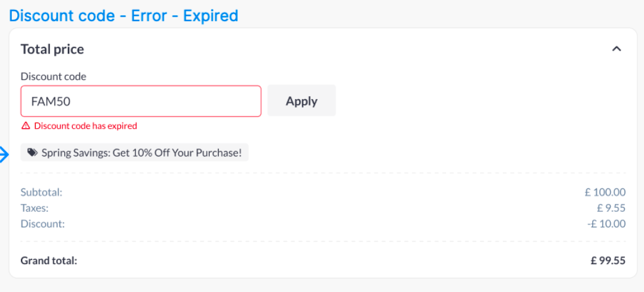The width and height of the screenshot is (644, 292).
Task: Click the Discount code has expired message
Action: [85, 126]
